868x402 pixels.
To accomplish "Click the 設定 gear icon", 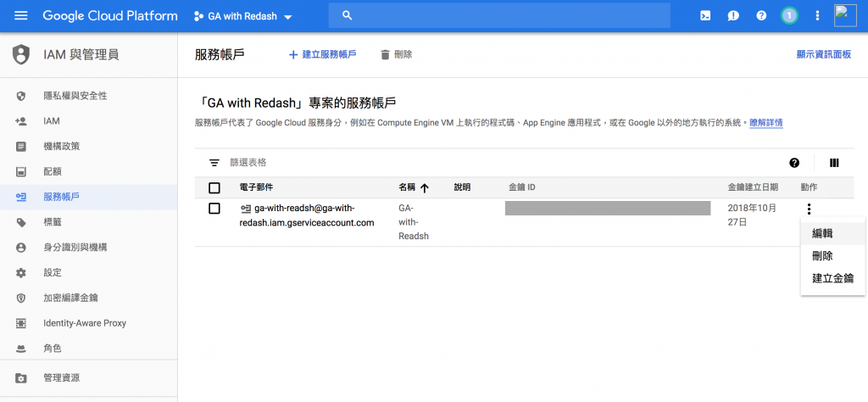I will (21, 273).
